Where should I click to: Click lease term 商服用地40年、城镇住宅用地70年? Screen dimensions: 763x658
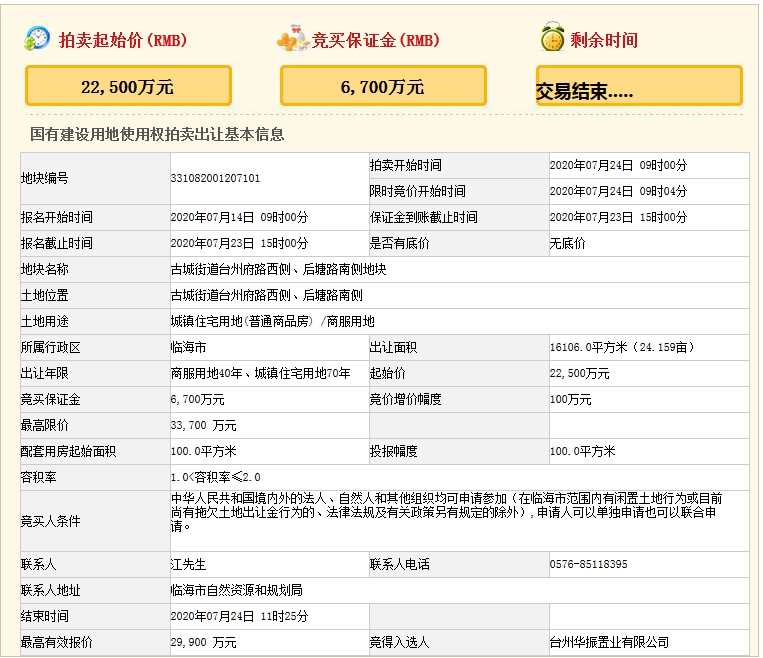click(x=260, y=373)
